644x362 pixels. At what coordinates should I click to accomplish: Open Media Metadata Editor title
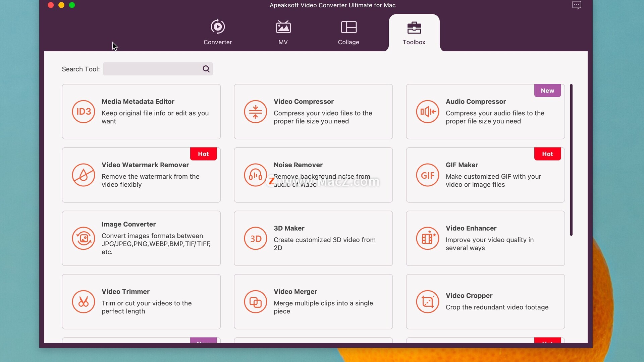[138, 102]
